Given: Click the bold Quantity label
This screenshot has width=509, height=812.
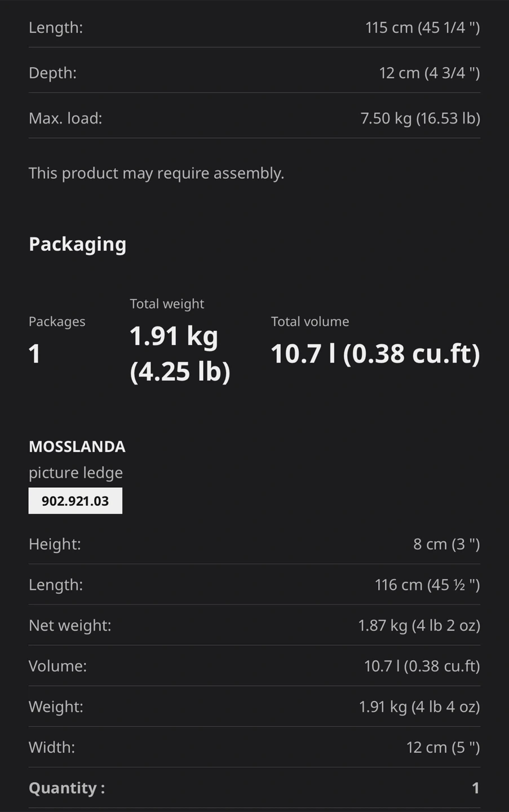Looking at the screenshot, I should pos(67,788).
